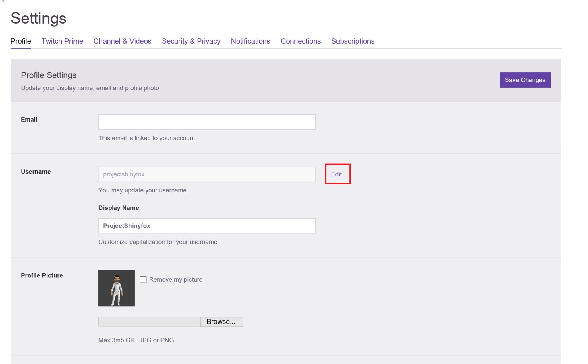Click the Profile tab

coord(21,41)
